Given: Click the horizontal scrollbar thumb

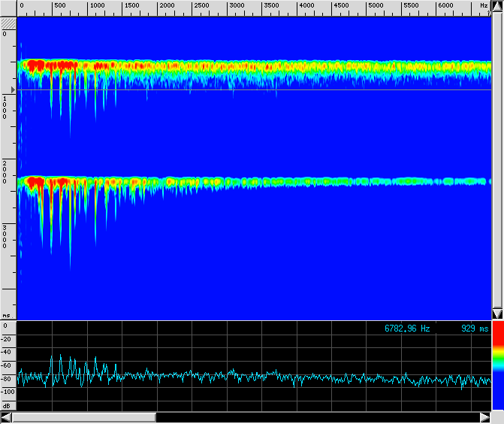Looking at the screenshot, I should (83, 417).
